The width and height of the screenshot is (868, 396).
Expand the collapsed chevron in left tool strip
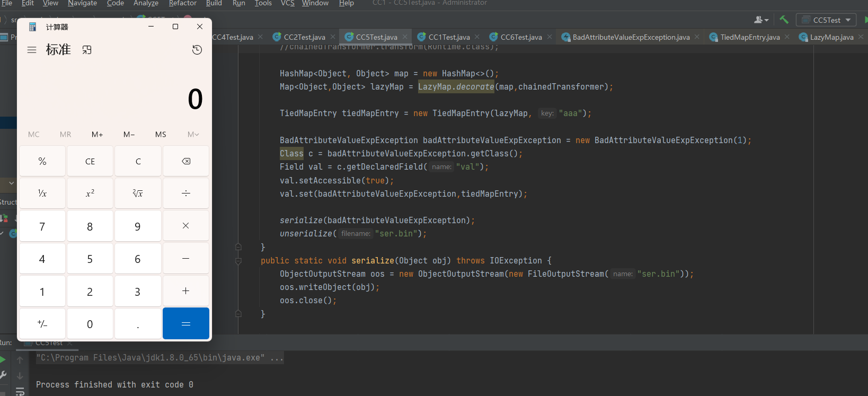coord(11,183)
